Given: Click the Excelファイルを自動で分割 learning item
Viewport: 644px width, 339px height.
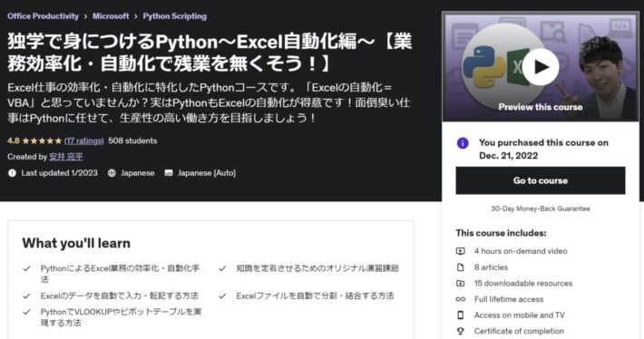Looking at the screenshot, I should coord(315,295).
